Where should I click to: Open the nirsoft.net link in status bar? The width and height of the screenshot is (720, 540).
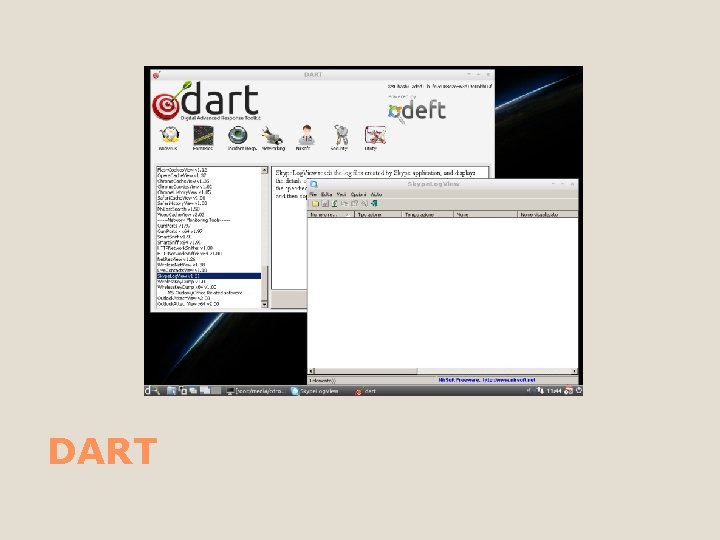click(x=509, y=380)
